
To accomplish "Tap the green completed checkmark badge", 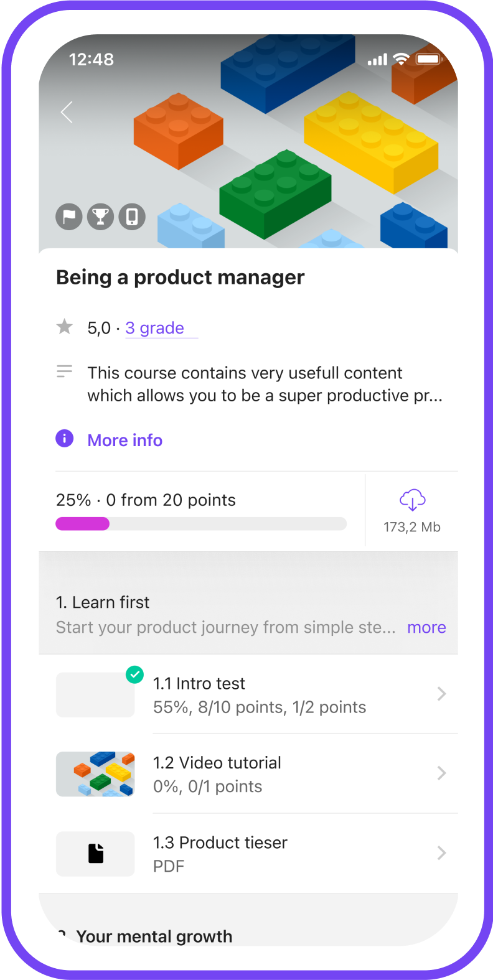I will click(x=134, y=674).
